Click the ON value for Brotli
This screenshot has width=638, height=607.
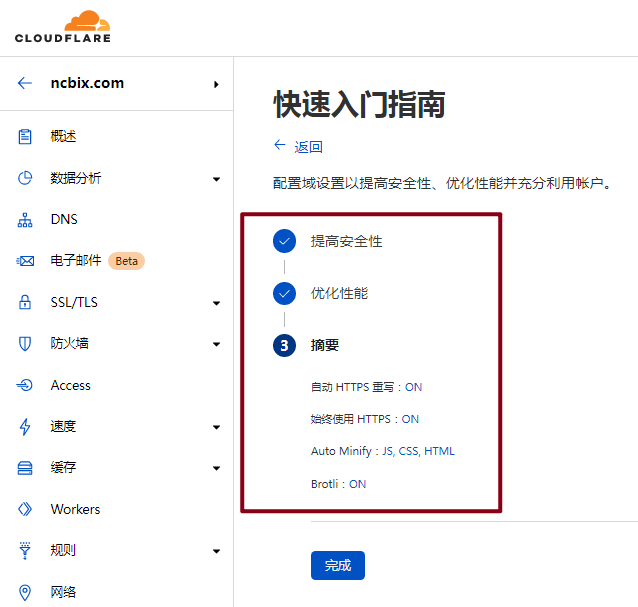[x=358, y=484]
